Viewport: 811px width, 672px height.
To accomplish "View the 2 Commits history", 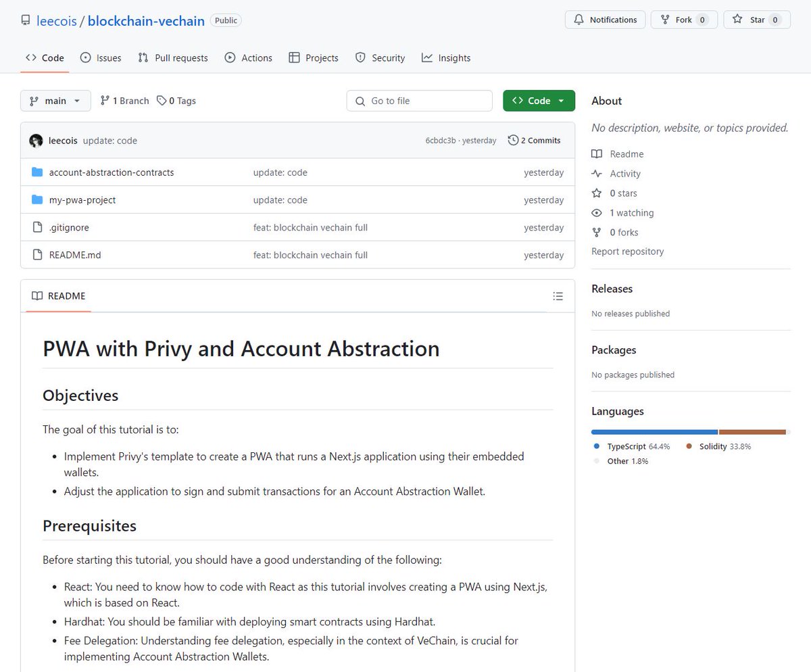I will [535, 141].
